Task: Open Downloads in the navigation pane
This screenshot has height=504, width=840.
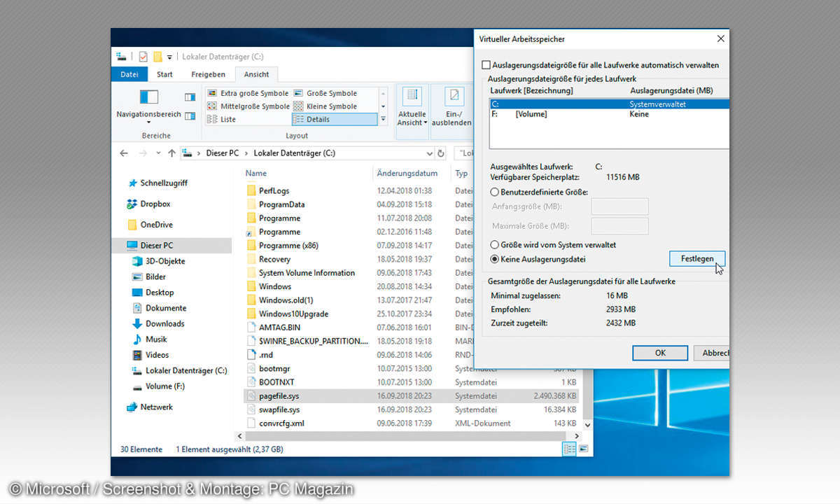Action: (x=158, y=323)
